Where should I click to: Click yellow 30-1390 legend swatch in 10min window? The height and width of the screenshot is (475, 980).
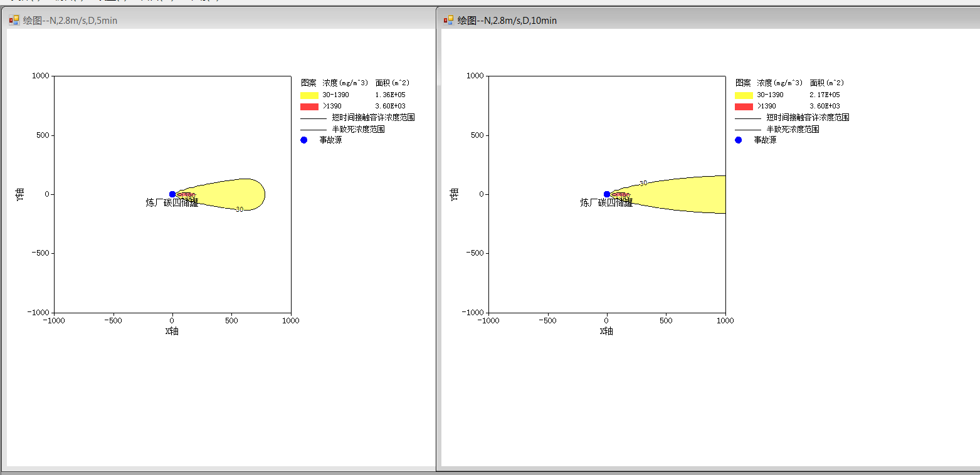(744, 95)
